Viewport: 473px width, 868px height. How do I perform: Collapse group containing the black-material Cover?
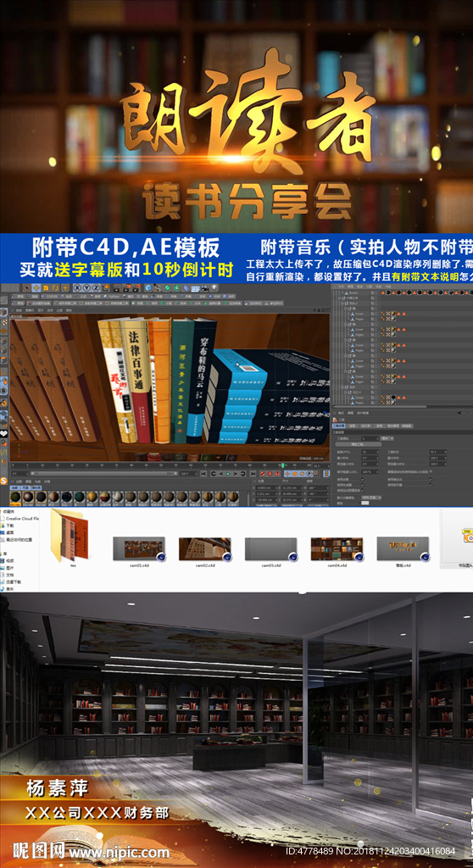click(x=345, y=392)
